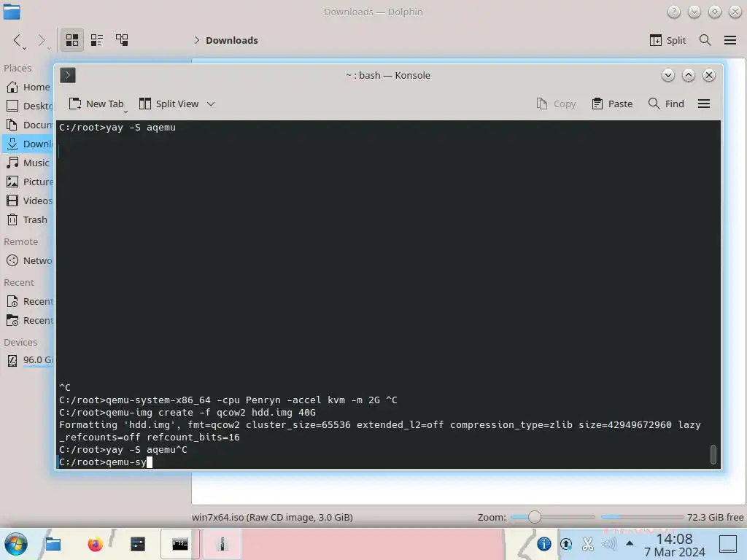
Task: Open the back history dropdown arrow in Dolphin
Action: tap(24, 48)
